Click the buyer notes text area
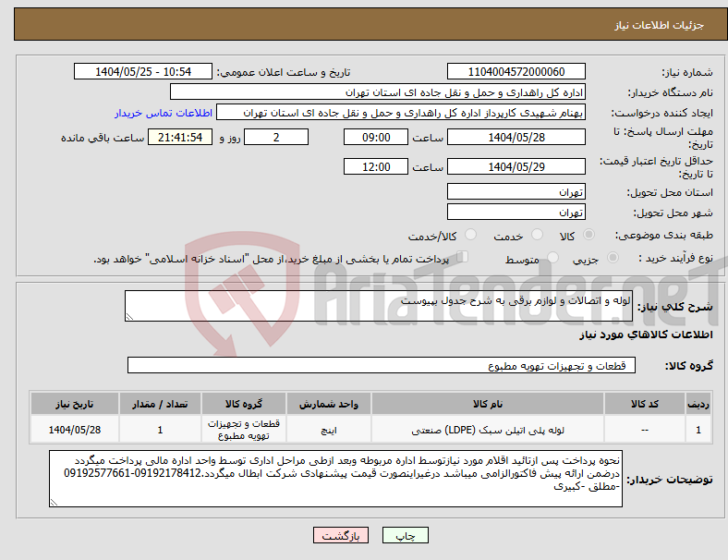Screen dimensions: 728x560 335,479
